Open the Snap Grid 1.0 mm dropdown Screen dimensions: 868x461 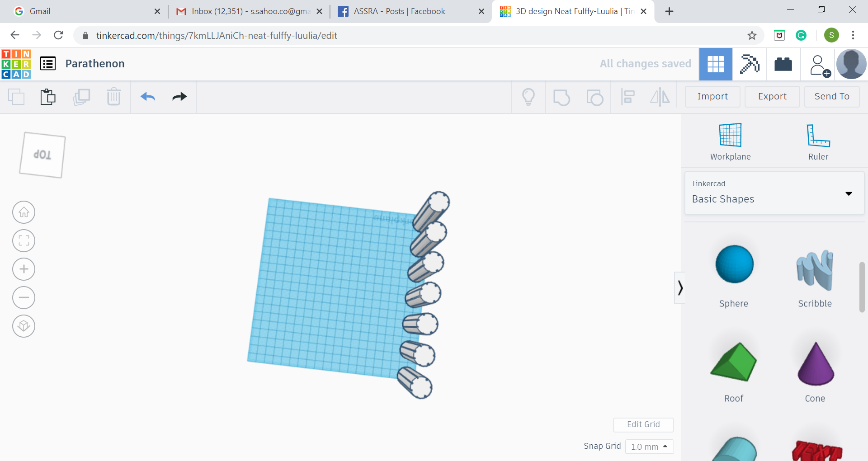coord(650,447)
